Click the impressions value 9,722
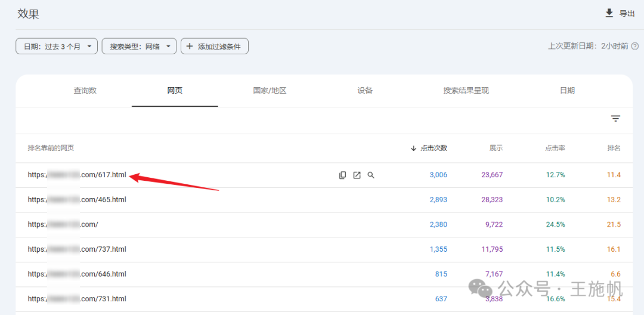Image resolution: width=644 pixels, height=315 pixels. pos(494,225)
